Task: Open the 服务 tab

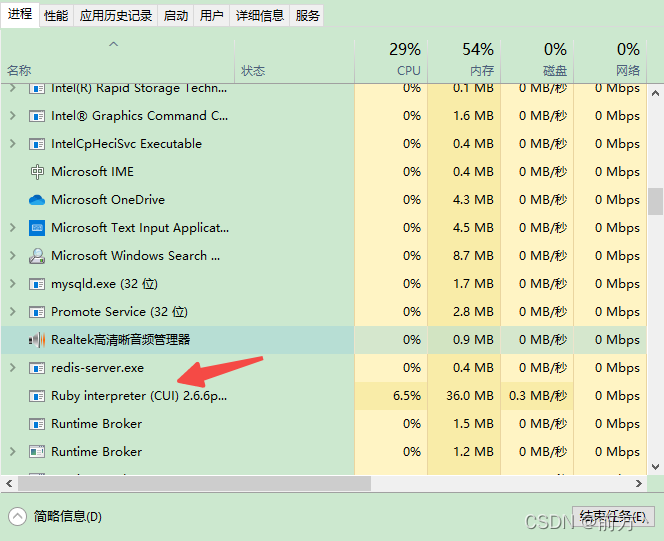Action: pos(307,16)
